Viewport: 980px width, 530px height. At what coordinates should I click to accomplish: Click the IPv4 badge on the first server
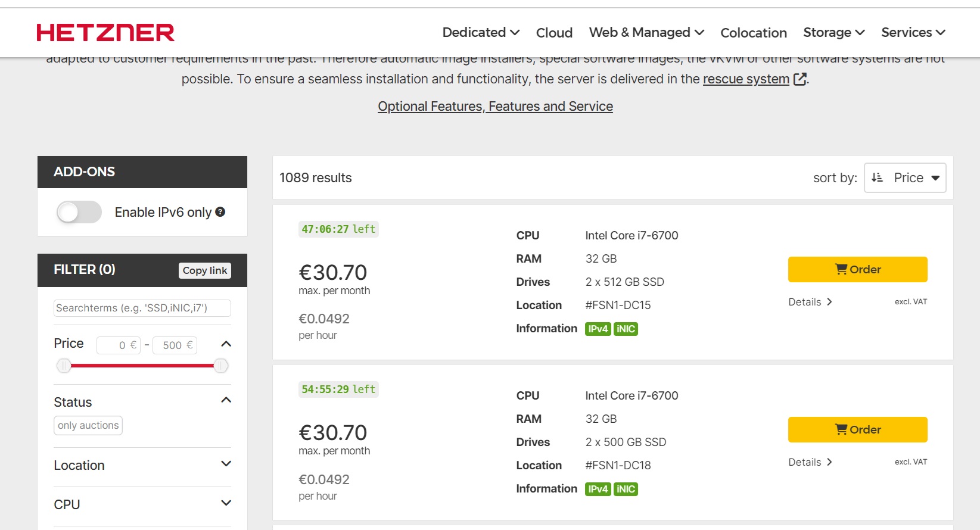click(x=598, y=329)
